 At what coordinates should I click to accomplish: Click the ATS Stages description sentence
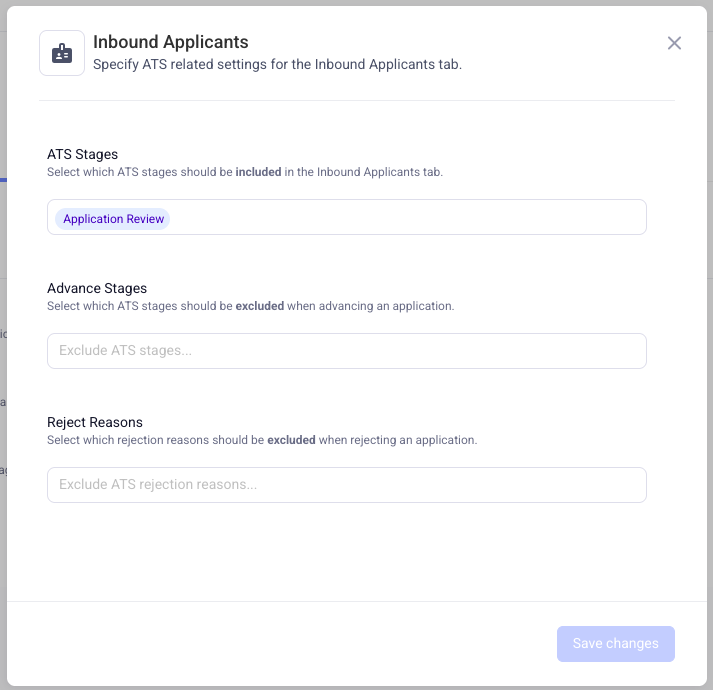tap(245, 172)
